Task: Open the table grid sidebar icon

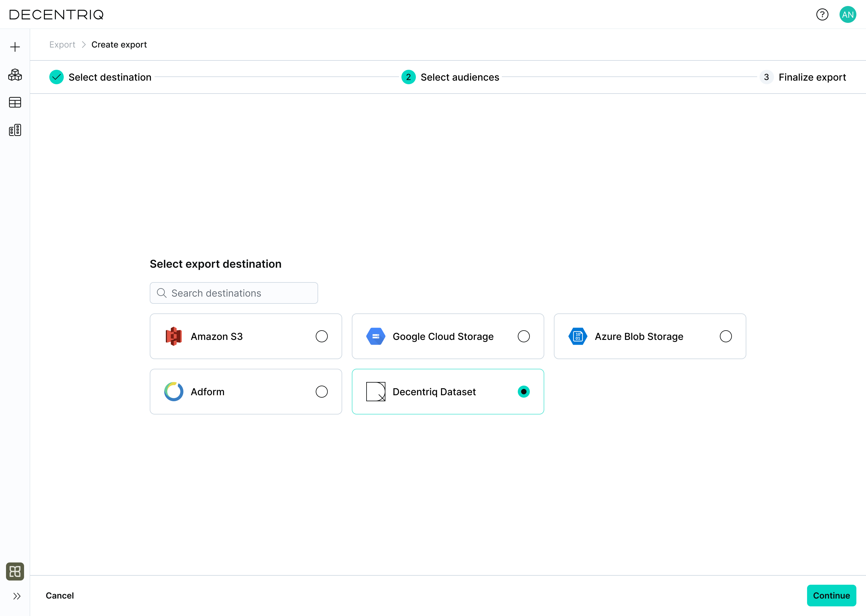Action: click(x=15, y=102)
